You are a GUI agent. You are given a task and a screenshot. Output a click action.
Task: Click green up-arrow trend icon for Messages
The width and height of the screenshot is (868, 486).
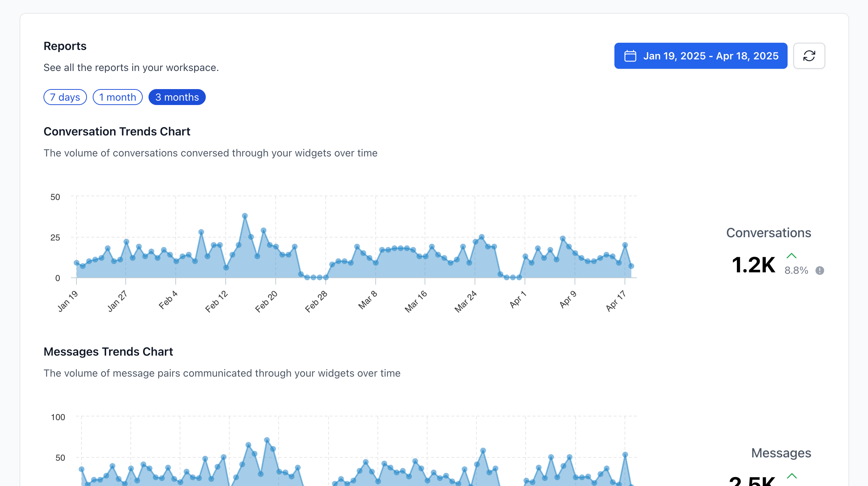(792, 476)
